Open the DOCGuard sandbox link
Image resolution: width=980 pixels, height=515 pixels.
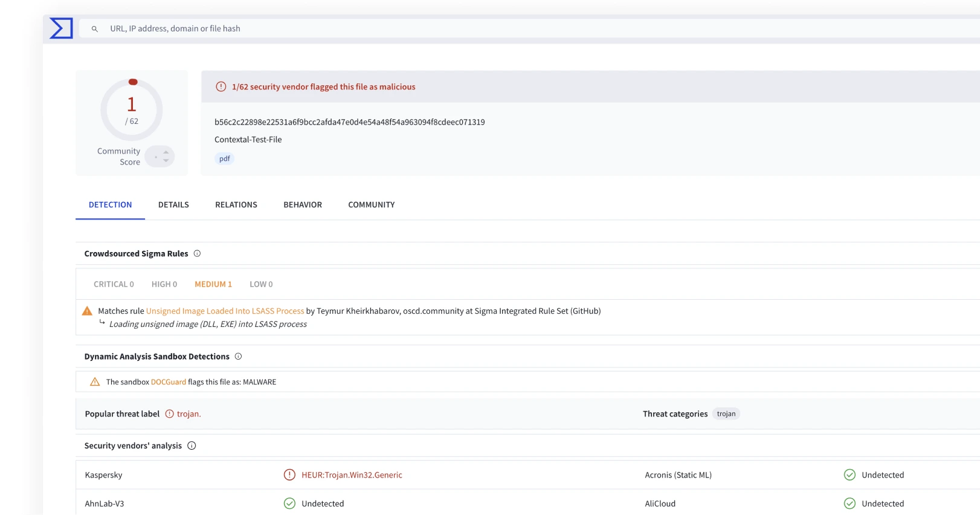(169, 382)
